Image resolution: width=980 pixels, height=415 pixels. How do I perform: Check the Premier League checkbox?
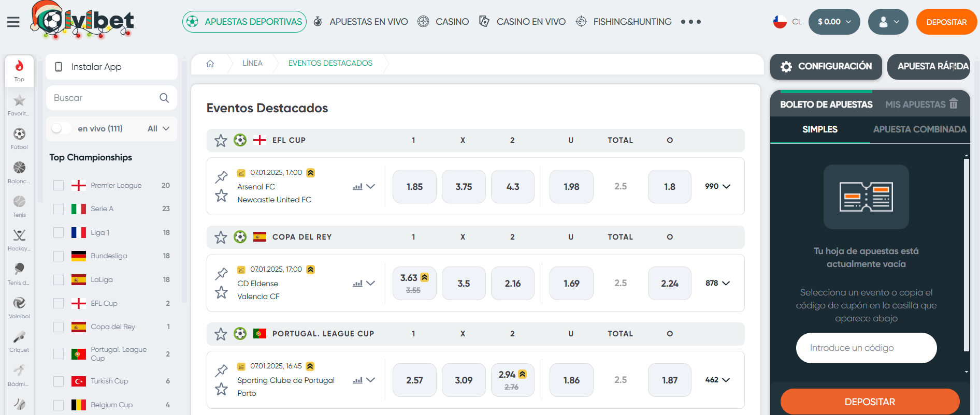click(59, 185)
